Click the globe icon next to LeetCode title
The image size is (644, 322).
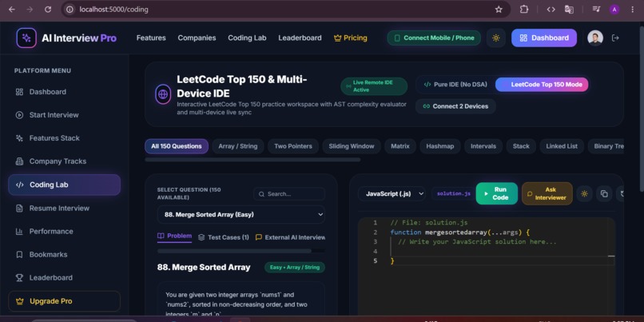tap(163, 94)
